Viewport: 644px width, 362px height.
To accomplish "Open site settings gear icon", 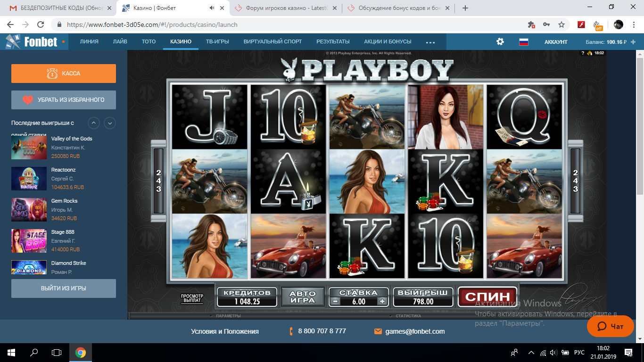I will point(500,41).
